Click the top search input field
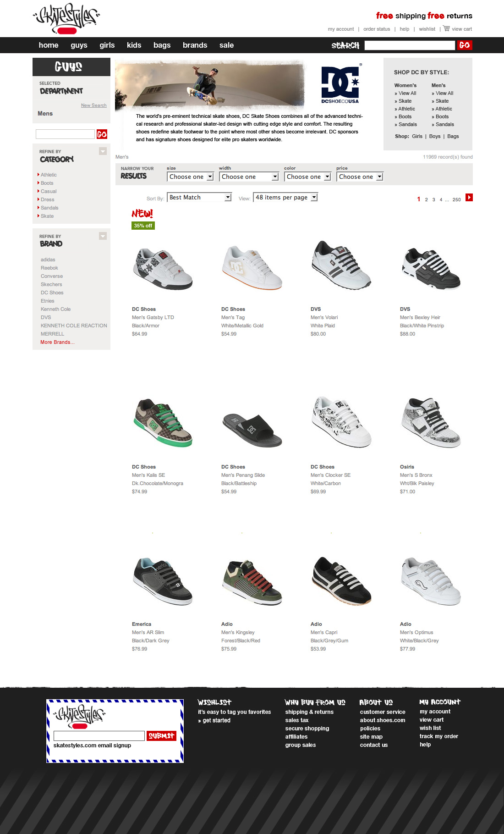 pyautogui.click(x=410, y=45)
